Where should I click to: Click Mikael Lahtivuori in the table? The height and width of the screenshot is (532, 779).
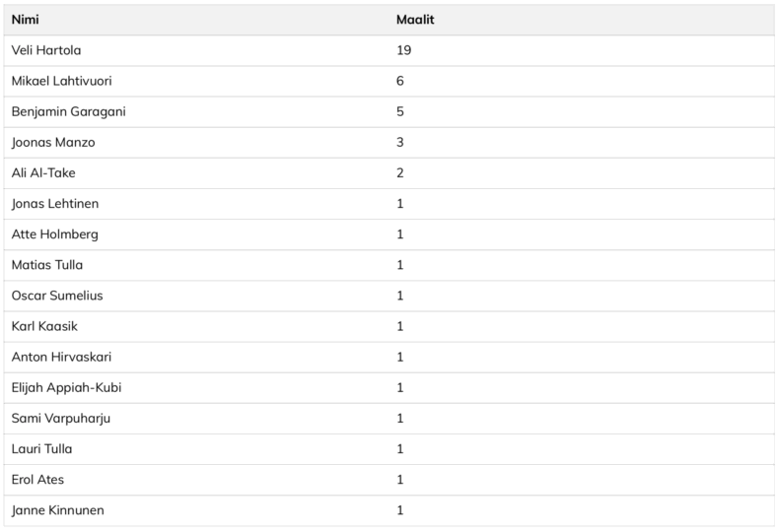pyautogui.click(x=59, y=81)
